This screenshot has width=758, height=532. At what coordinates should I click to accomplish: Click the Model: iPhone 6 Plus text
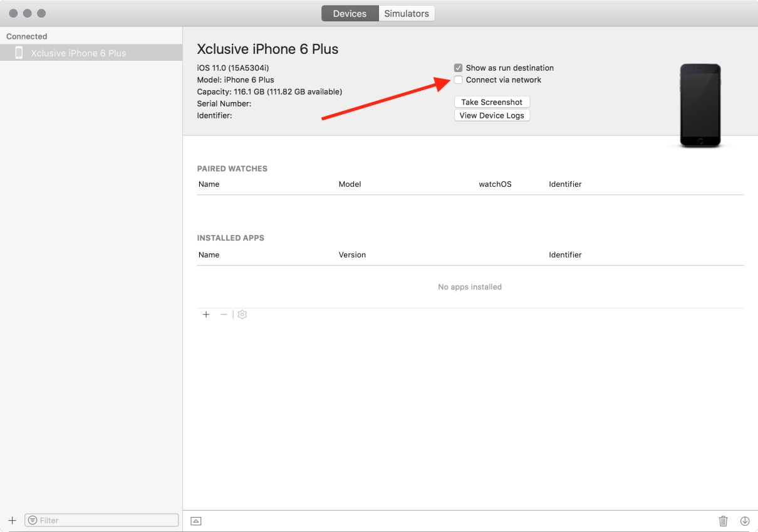pos(236,80)
